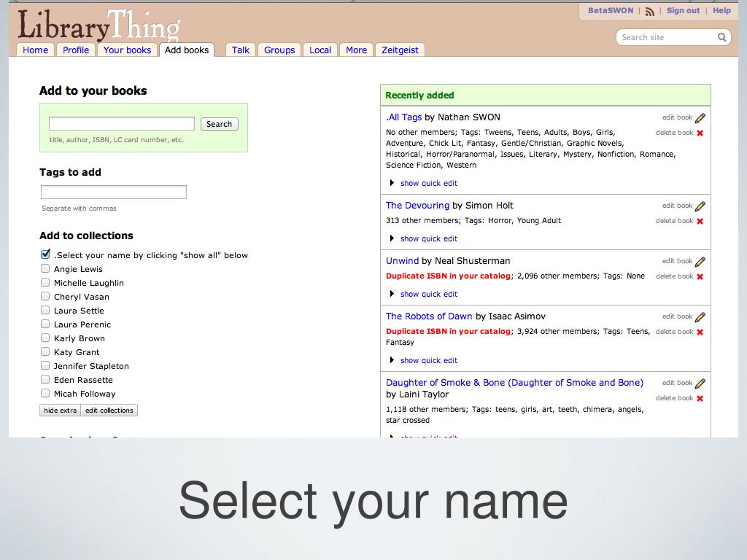Open the Home tab
747x560 pixels.
pyautogui.click(x=35, y=50)
